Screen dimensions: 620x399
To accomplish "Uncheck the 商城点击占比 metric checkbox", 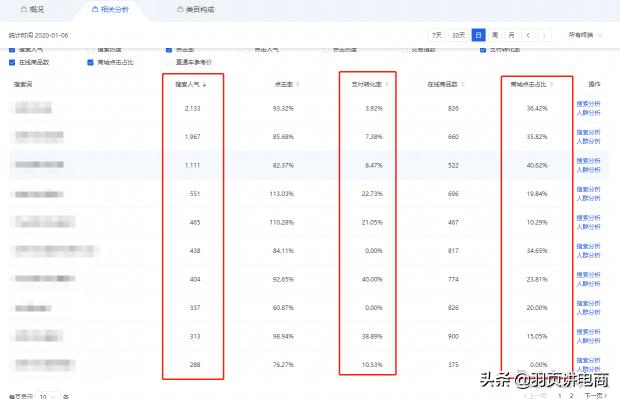I will pos(91,62).
